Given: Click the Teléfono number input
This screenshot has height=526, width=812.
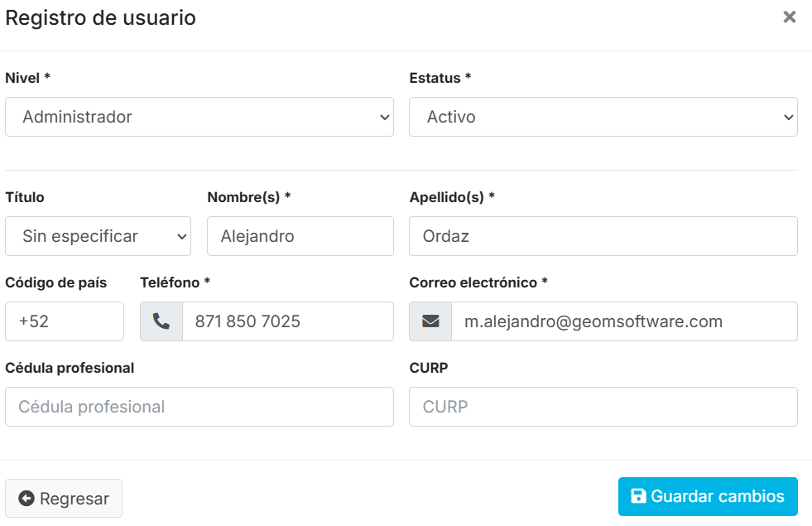Looking at the screenshot, I should tap(287, 321).
